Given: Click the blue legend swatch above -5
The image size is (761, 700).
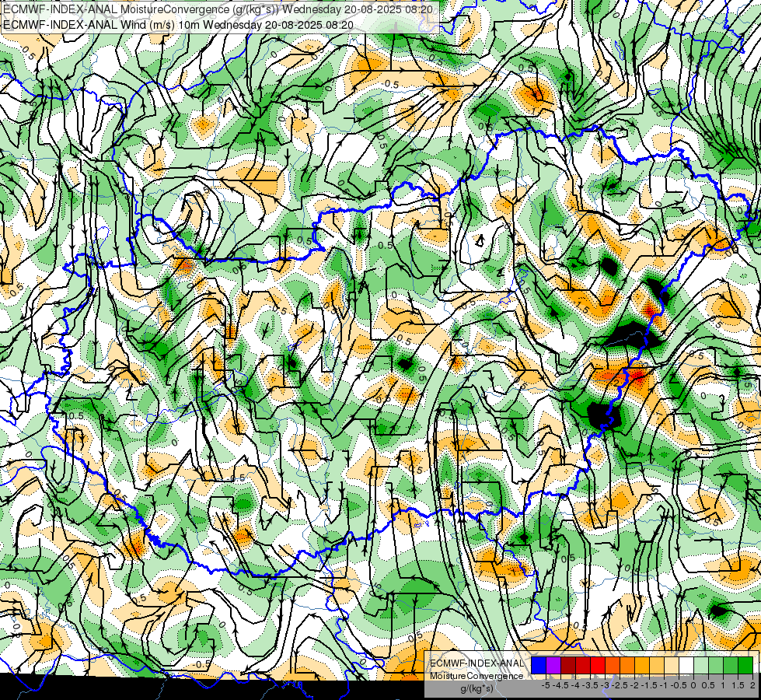Looking at the screenshot, I should [x=539, y=665].
